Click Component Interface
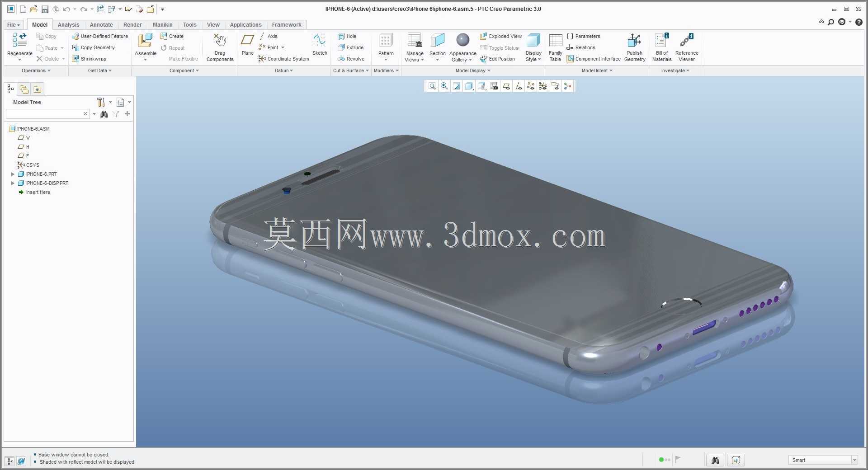This screenshot has height=470, width=868. tap(594, 59)
